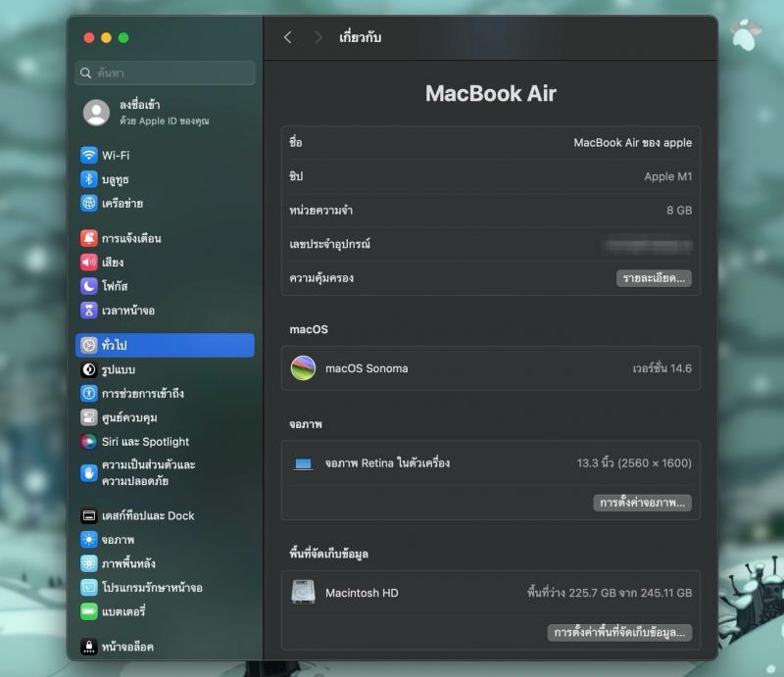The height and width of the screenshot is (677, 784).
Task: Click the รายละเอียด... coverage details button
Action: 654,278
